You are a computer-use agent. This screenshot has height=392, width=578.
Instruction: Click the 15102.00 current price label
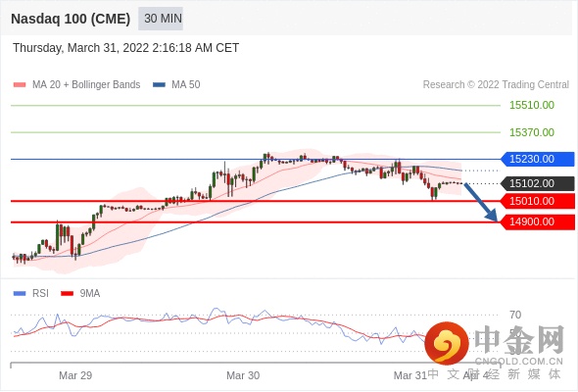point(538,183)
